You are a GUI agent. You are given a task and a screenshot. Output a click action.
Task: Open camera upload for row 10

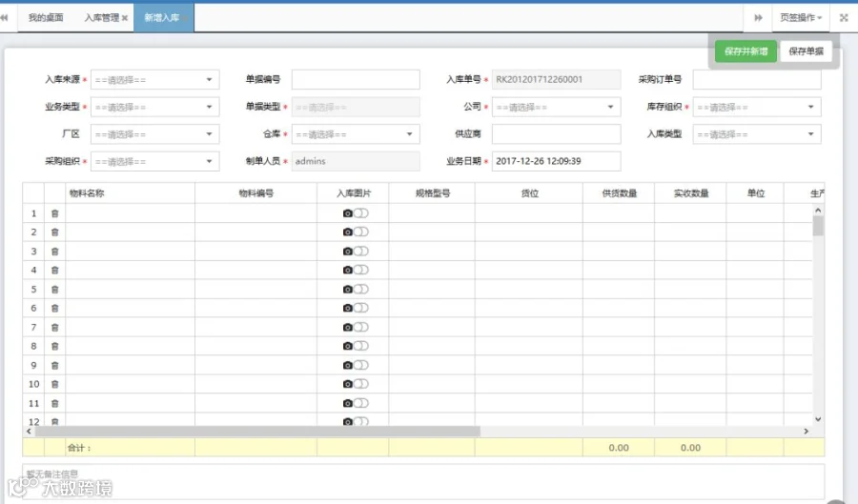(x=347, y=384)
